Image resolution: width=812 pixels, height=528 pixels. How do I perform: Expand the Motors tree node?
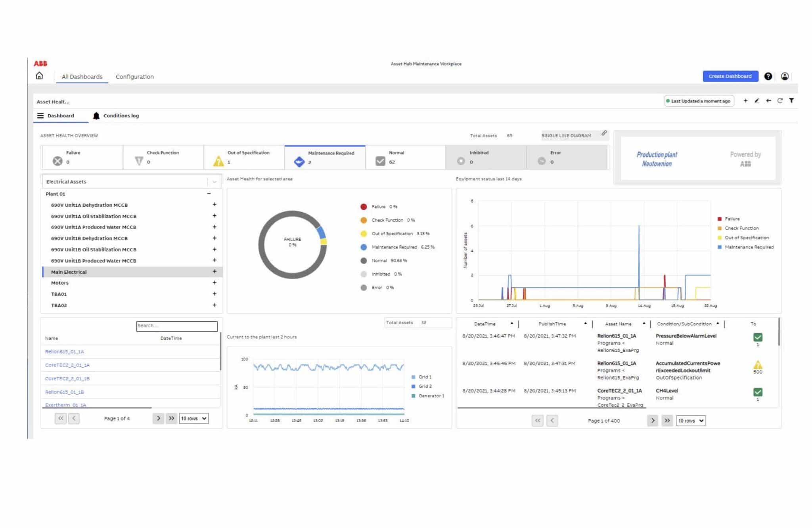pyautogui.click(x=214, y=283)
